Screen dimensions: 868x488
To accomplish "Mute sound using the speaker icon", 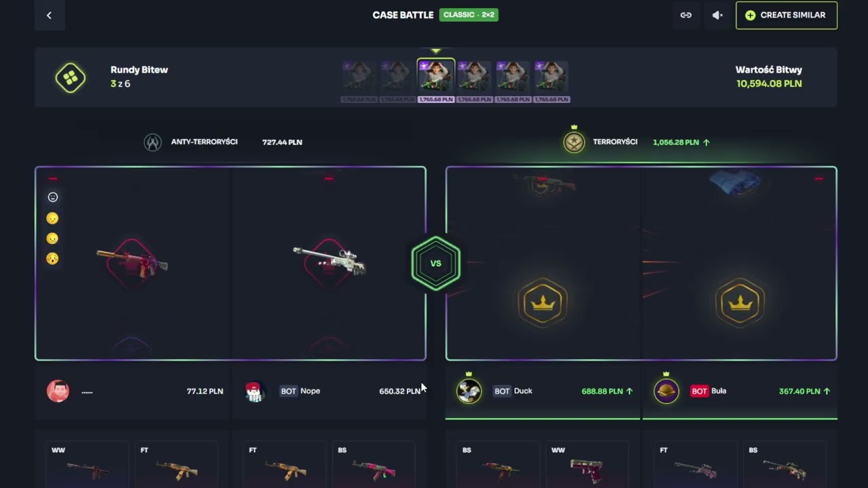I will [717, 15].
